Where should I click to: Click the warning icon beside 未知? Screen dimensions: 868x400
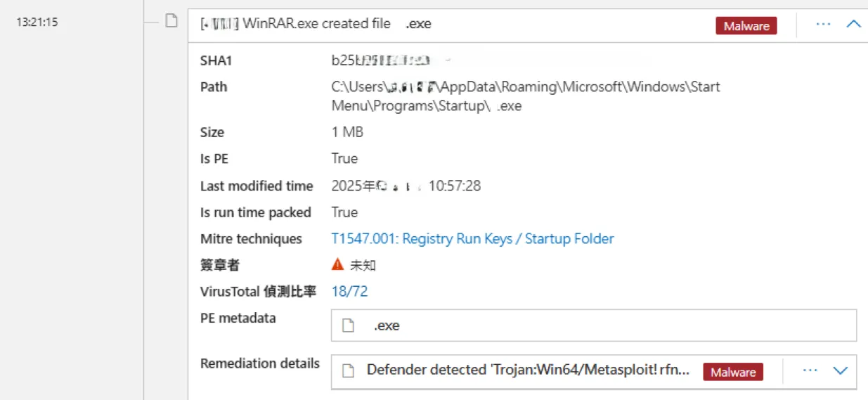coord(338,265)
